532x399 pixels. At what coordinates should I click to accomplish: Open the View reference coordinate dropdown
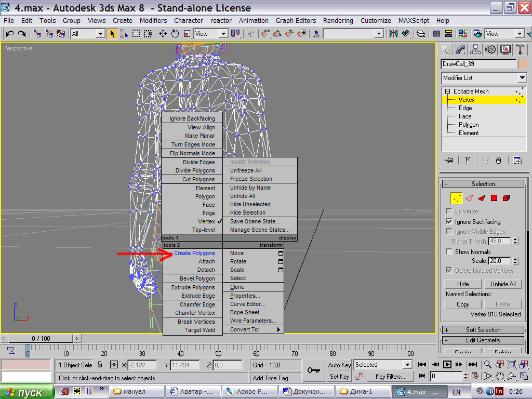click(223, 34)
